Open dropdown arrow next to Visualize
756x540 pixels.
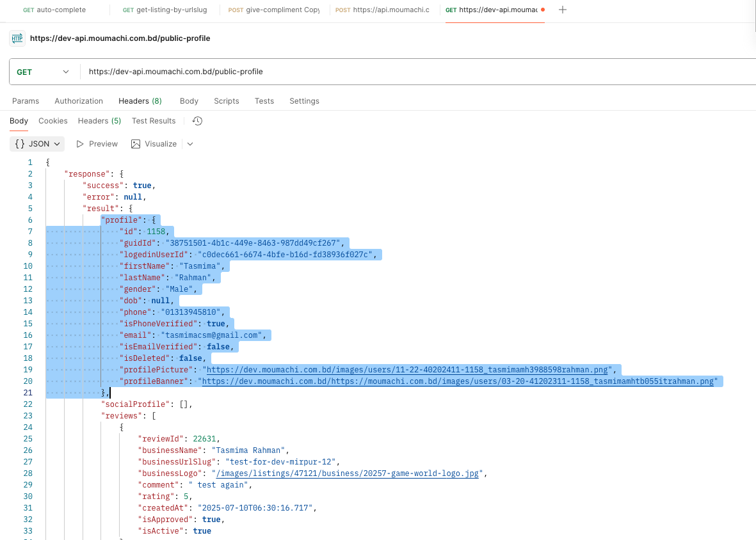190,144
